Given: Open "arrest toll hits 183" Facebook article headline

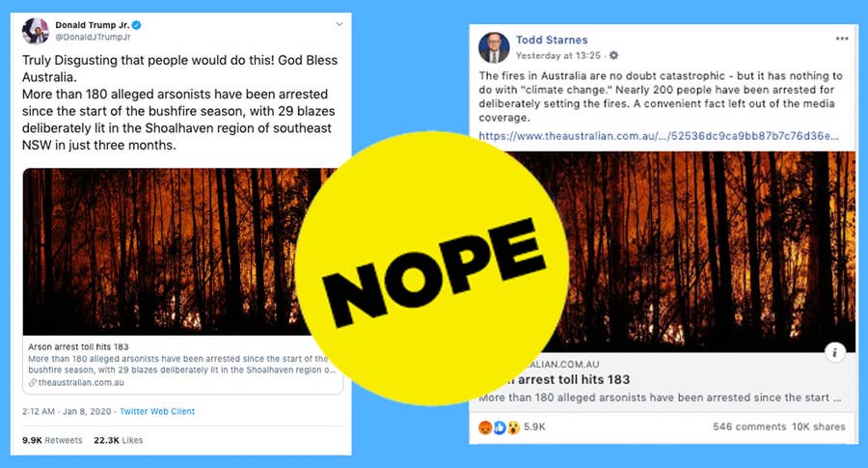Looking at the screenshot, I should 574,380.
